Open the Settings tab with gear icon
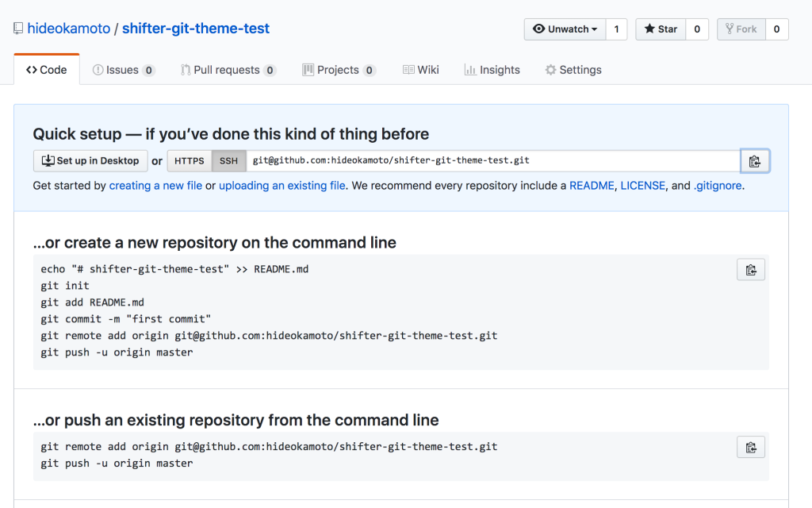The height and width of the screenshot is (508, 812). [x=573, y=70]
